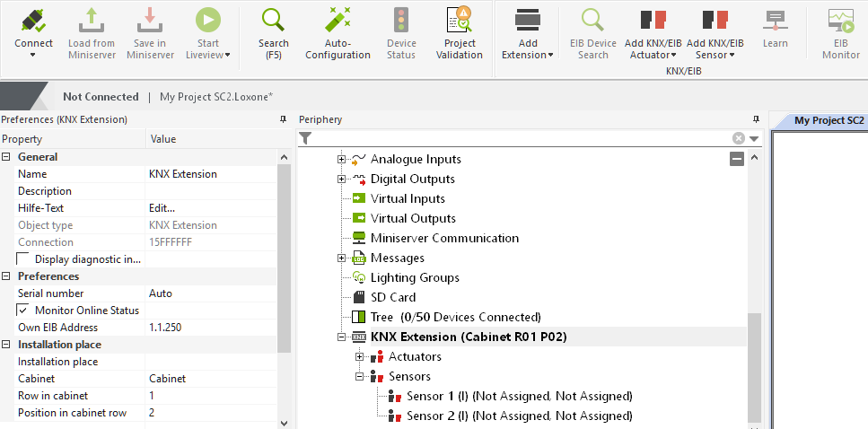Click the Add Extension icon
Image resolution: width=868 pixels, height=429 pixels.
528,21
